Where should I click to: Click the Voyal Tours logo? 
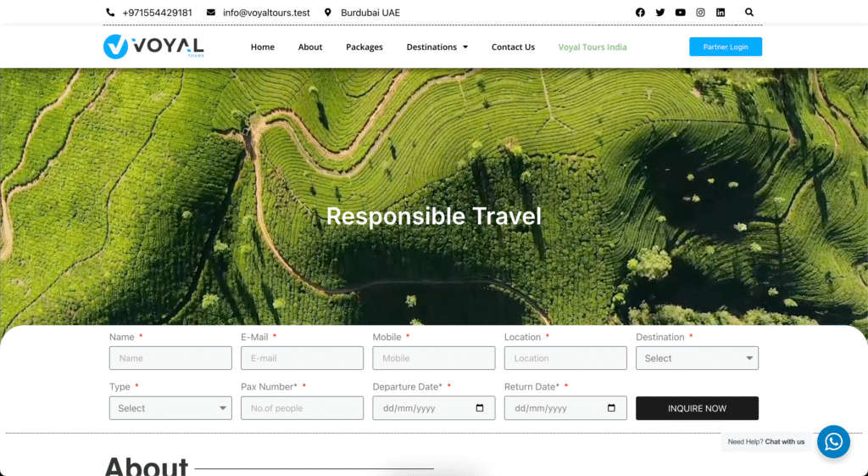[x=153, y=47]
